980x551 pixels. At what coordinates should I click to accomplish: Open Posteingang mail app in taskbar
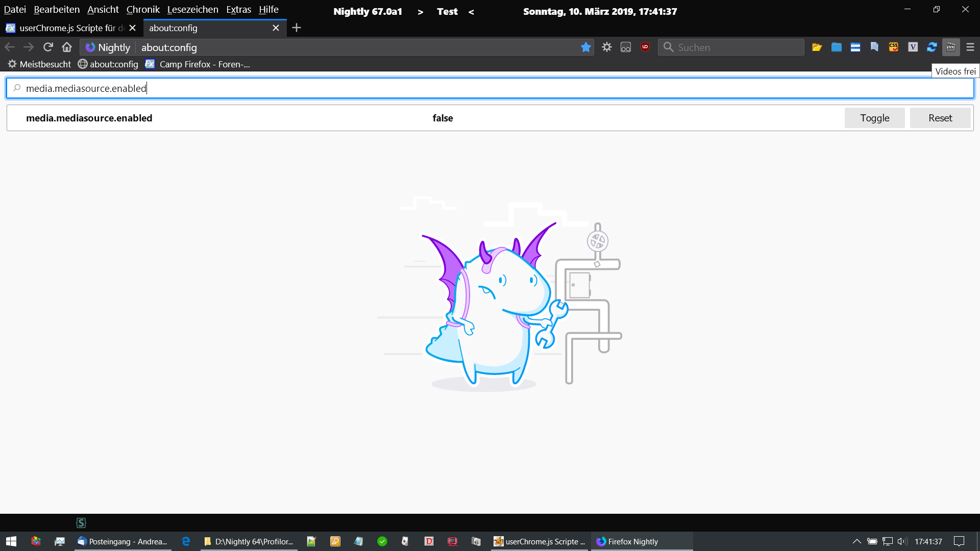point(122,541)
